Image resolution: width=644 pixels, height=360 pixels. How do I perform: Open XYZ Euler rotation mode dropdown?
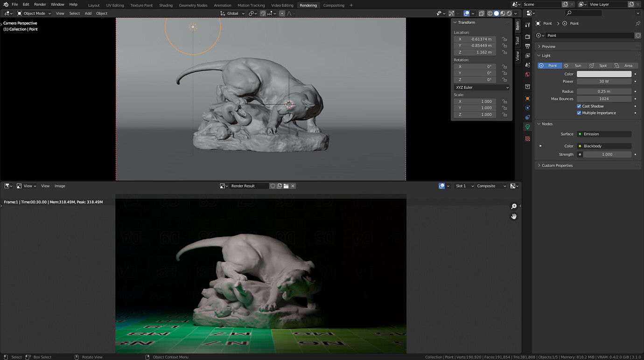click(x=482, y=87)
